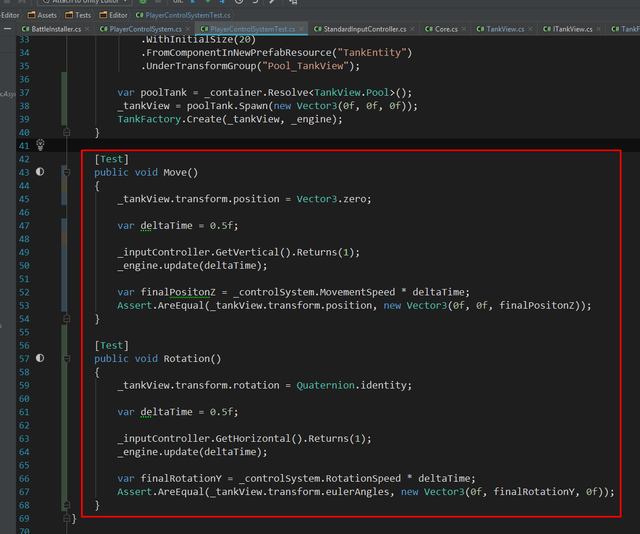The image size is (640, 534).
Task: Click the fold end marker on line 54
Action: tap(67, 318)
